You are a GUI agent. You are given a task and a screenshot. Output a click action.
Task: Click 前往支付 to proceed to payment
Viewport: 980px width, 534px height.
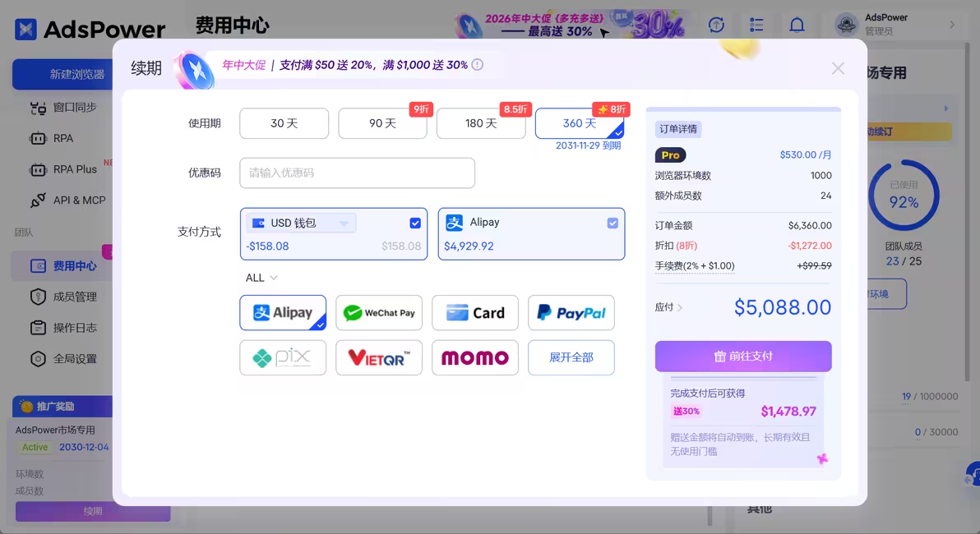(x=743, y=357)
